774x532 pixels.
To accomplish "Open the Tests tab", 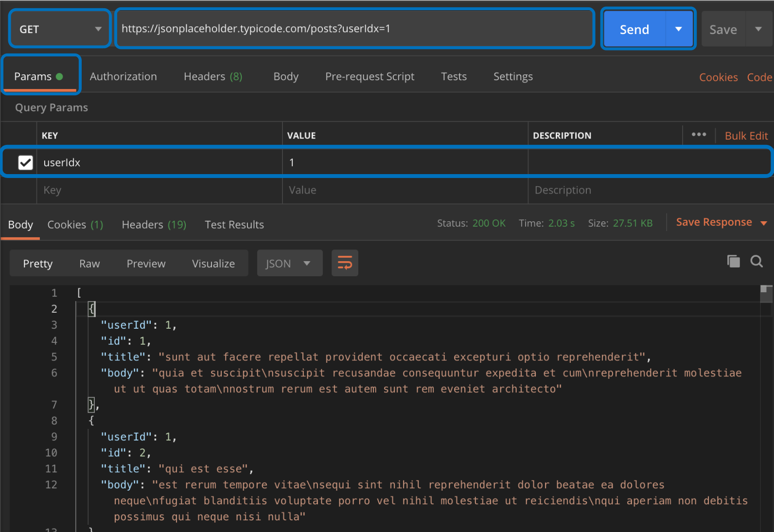I will tap(454, 76).
